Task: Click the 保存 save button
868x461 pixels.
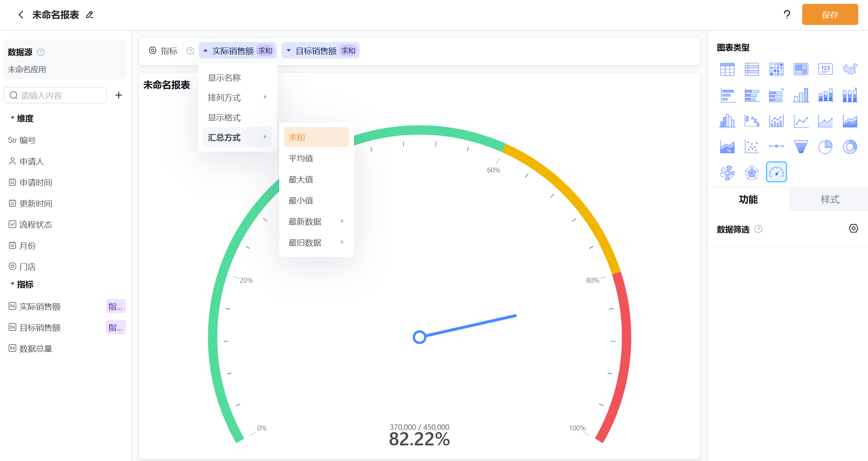Action: point(830,15)
